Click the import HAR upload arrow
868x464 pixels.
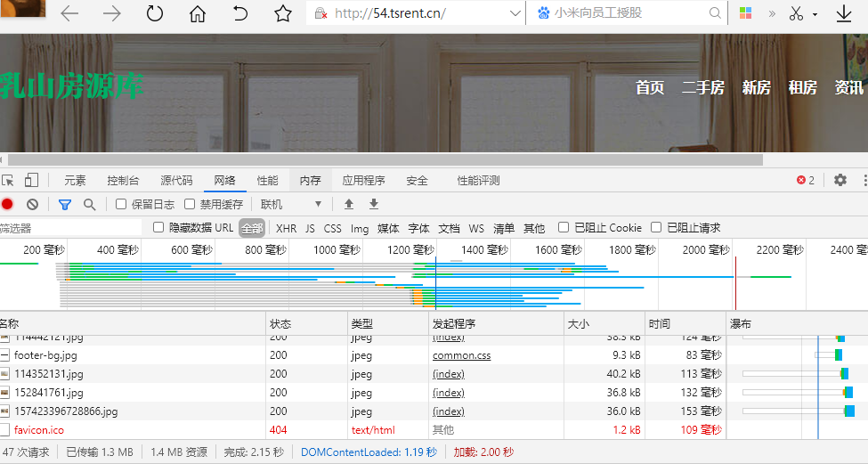(349, 204)
